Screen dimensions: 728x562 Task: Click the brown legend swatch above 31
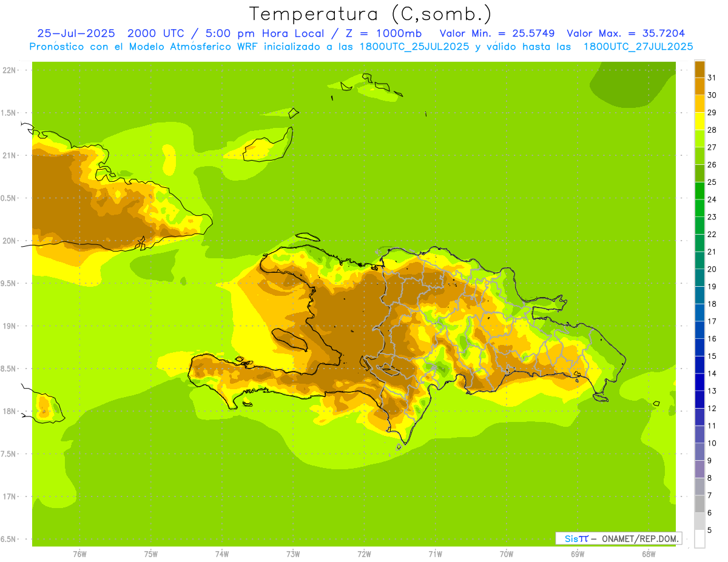(699, 69)
